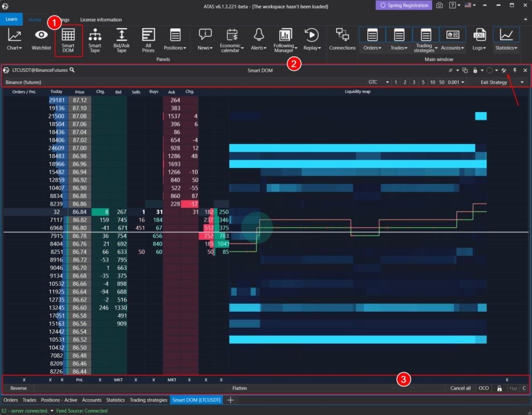Open the Connections manager
Image resolution: width=532 pixels, height=415 pixels.
342,40
